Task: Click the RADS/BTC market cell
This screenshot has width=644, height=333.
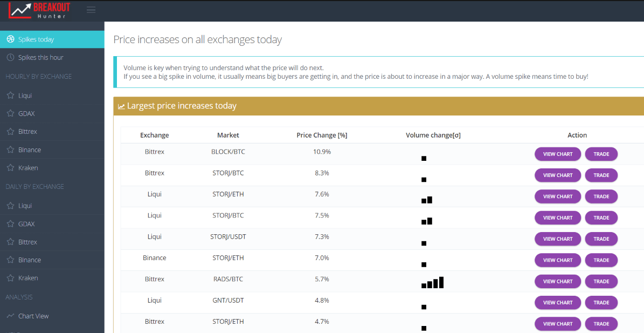Action: pos(228,279)
